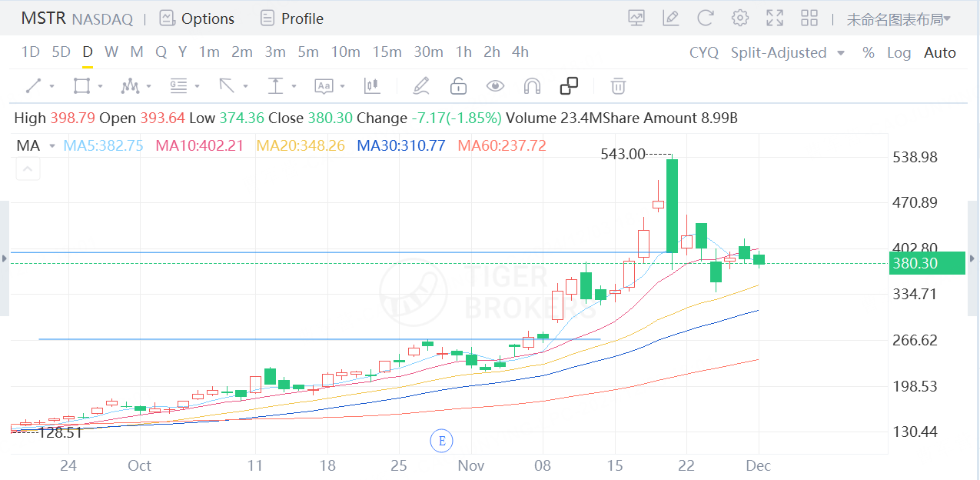
Task: Expand the text annotation tool options arrow
Action: point(343,87)
